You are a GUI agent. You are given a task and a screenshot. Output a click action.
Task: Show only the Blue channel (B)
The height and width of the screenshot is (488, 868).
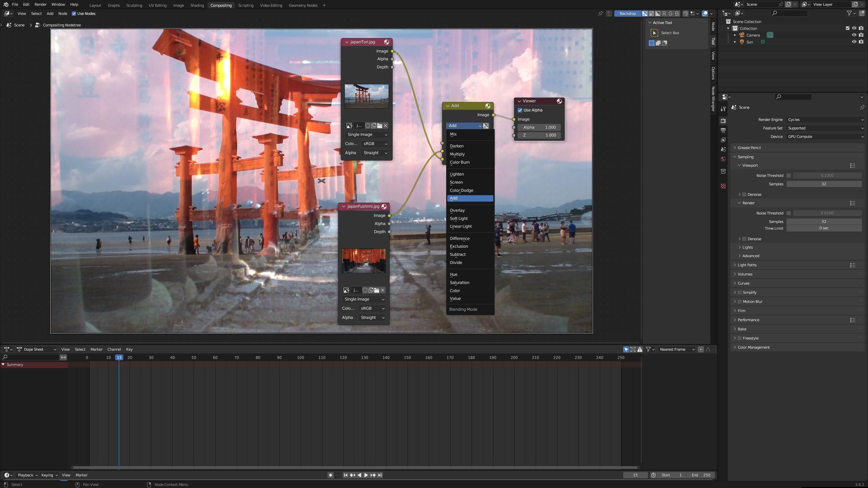(677, 14)
